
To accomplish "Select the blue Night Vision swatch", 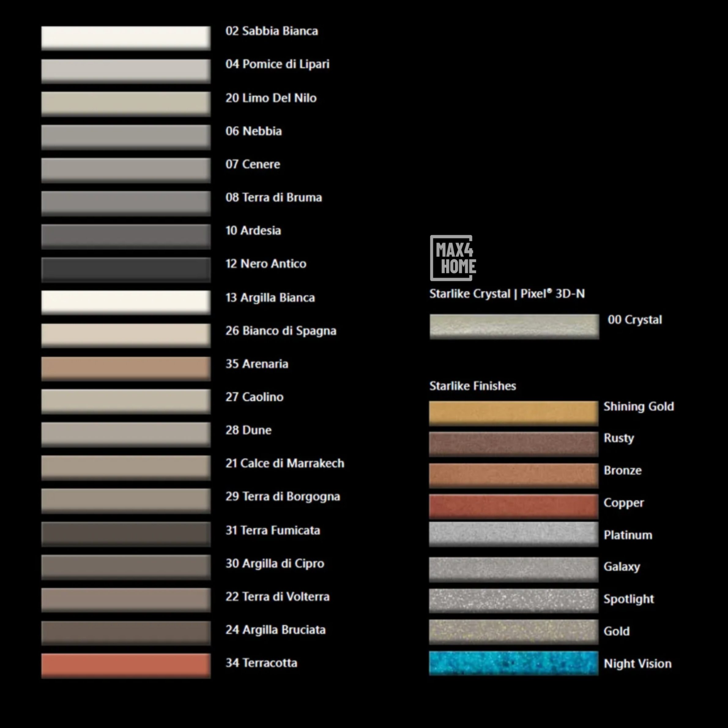I will tap(514, 663).
